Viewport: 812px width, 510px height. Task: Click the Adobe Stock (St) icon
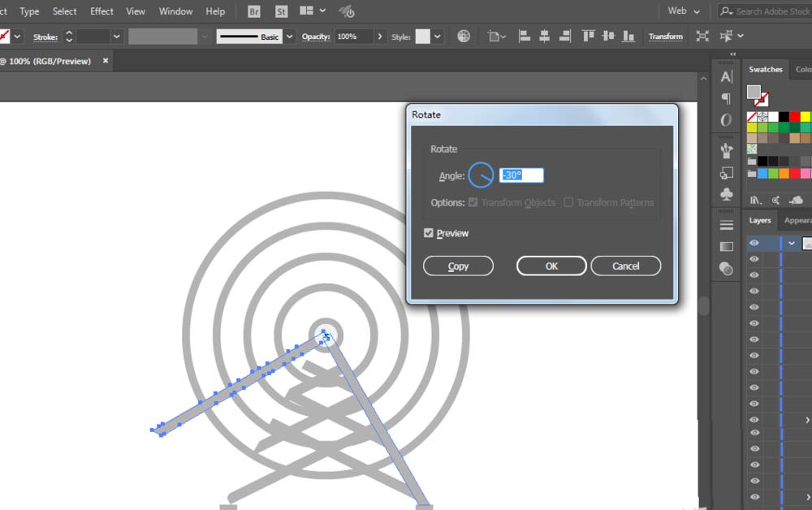[x=281, y=11]
